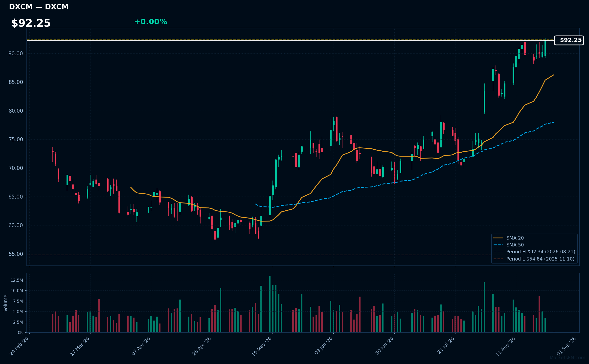Click the Volume axis title
The width and height of the screenshot is (589, 364).
tap(6, 303)
